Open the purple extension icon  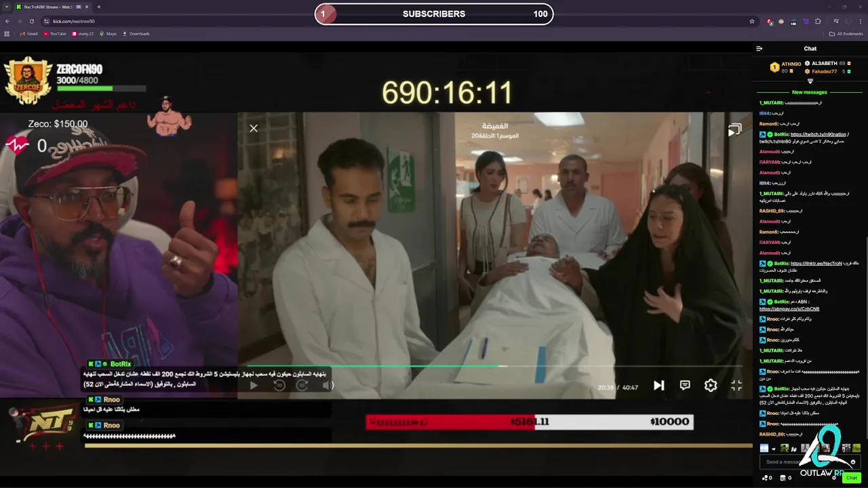coord(806,21)
